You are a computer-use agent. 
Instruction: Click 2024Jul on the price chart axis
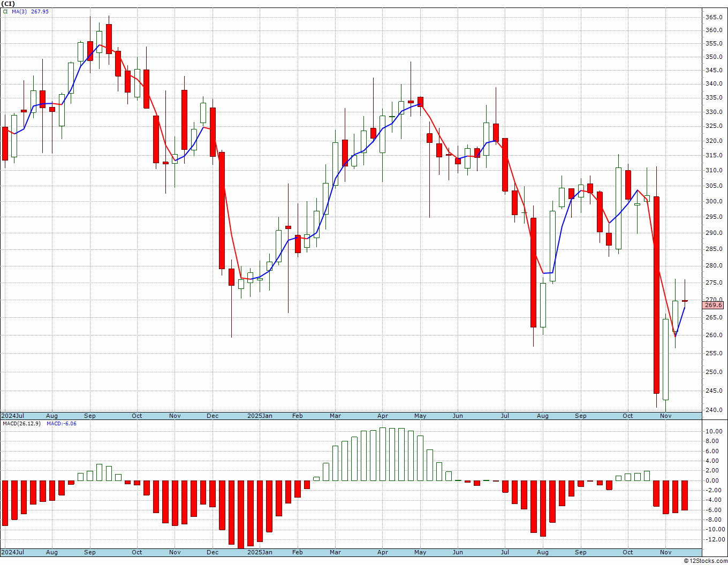[12, 416]
